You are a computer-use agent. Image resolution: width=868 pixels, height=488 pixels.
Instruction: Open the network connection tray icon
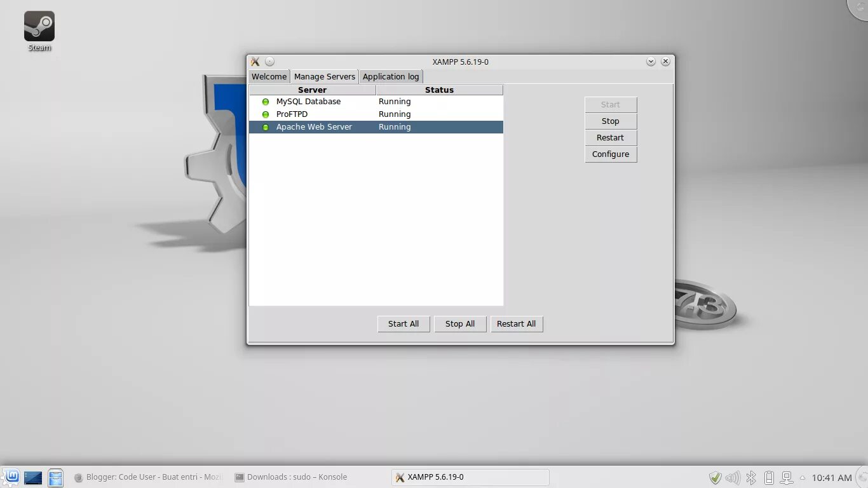click(787, 477)
